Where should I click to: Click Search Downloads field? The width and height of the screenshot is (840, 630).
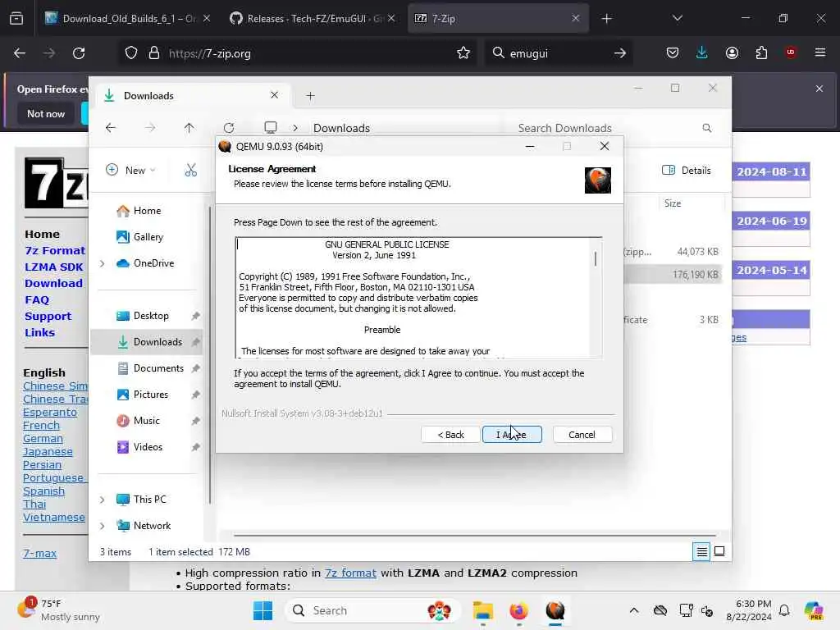click(x=614, y=128)
